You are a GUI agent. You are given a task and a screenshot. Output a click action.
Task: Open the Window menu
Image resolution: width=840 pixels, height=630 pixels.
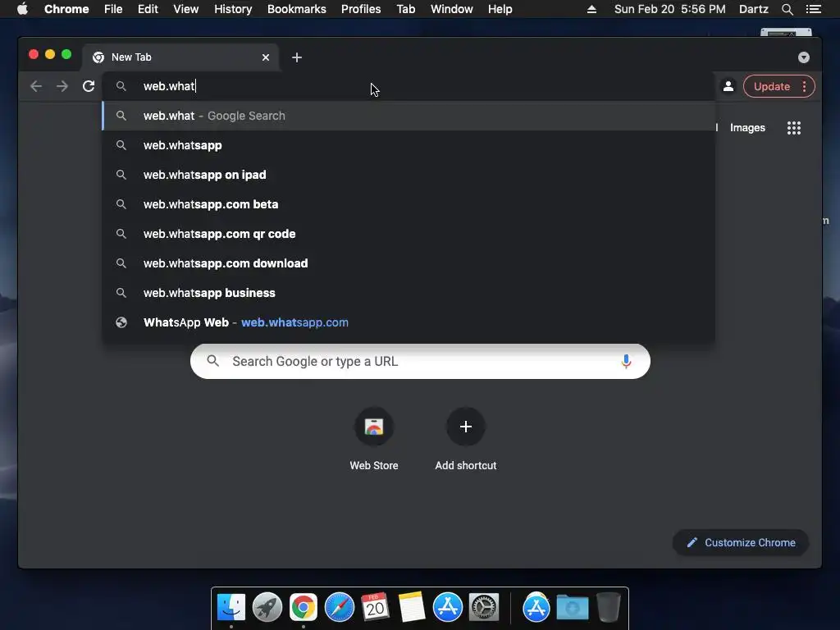[452, 9]
